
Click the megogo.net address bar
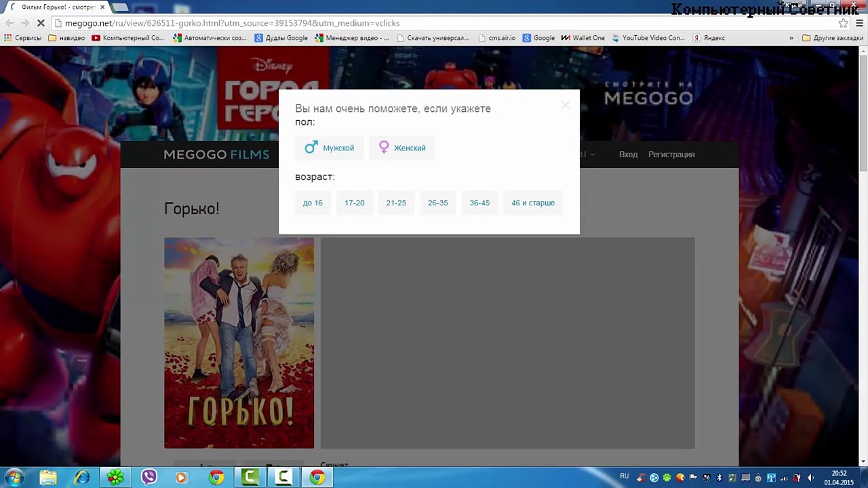click(444, 23)
